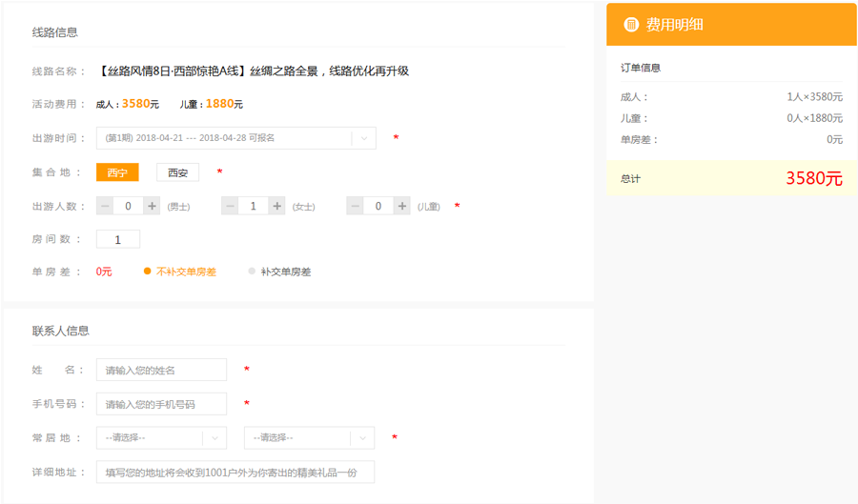Decrease the 男士 traveler count with minus
858x504 pixels.
coord(105,206)
